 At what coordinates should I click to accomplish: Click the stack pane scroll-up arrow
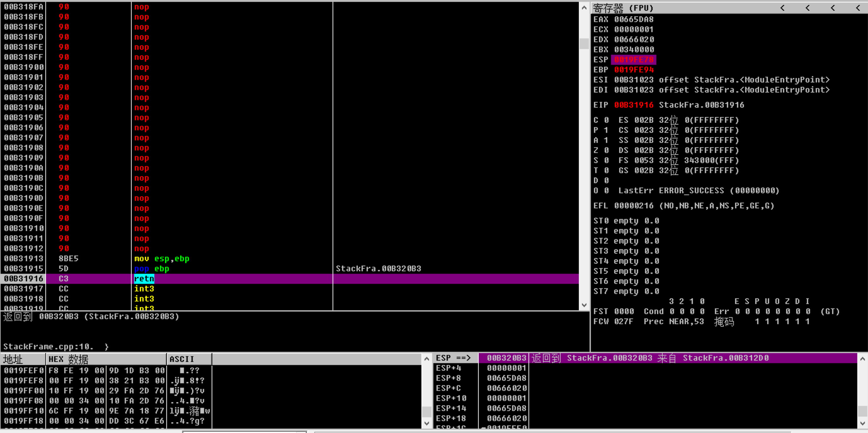pyautogui.click(x=862, y=359)
